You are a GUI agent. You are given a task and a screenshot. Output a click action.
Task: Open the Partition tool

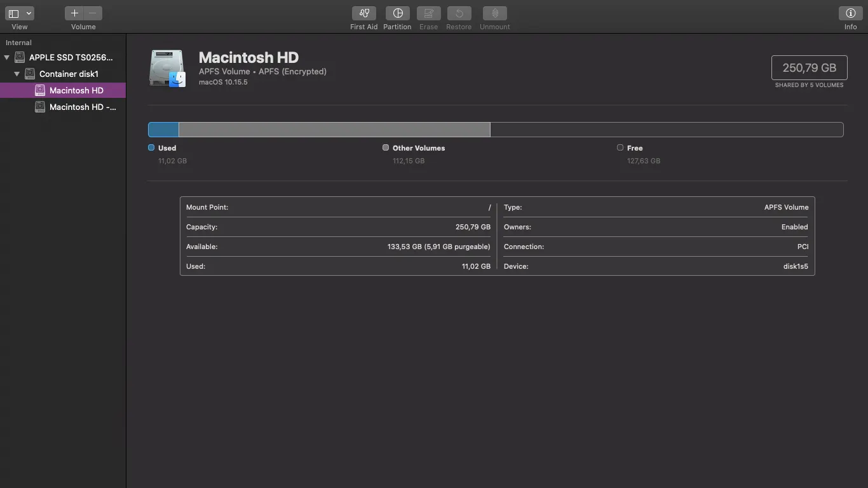point(397,13)
